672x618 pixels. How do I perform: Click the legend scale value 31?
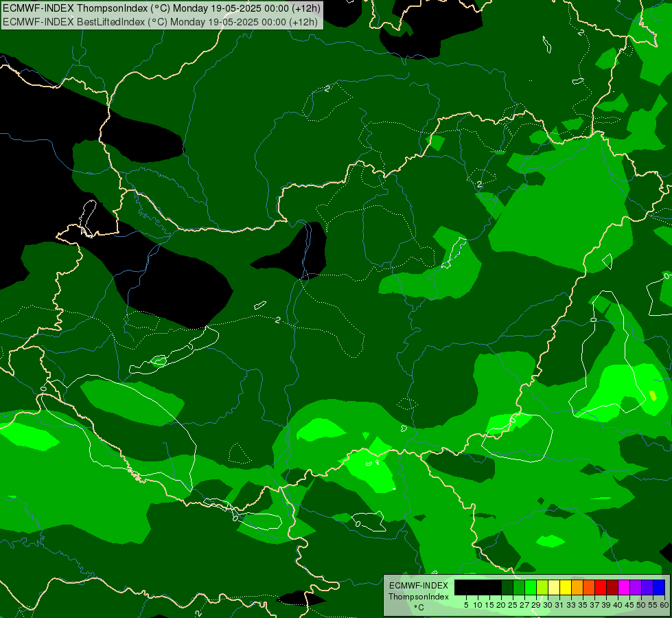tap(559, 605)
